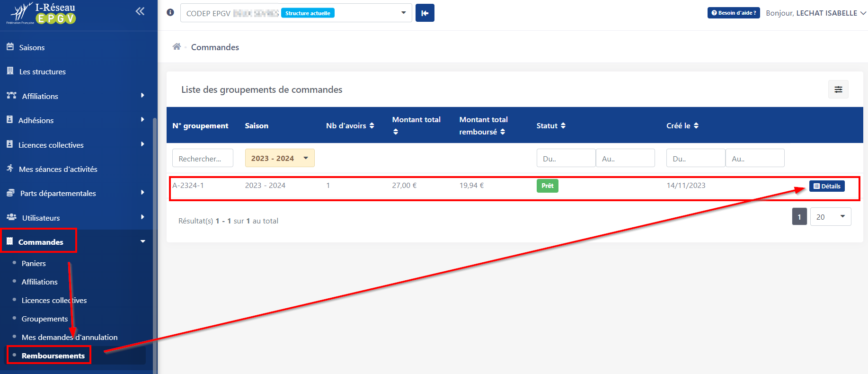Screen dimensions: 868x374
Task: Click the I-Réseau EPGV logo
Action: (42, 14)
